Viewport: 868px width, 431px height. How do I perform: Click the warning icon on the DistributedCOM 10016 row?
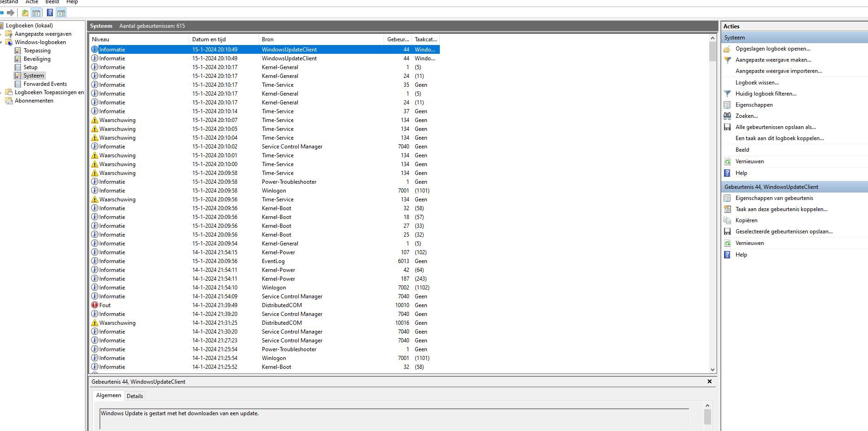[95, 323]
